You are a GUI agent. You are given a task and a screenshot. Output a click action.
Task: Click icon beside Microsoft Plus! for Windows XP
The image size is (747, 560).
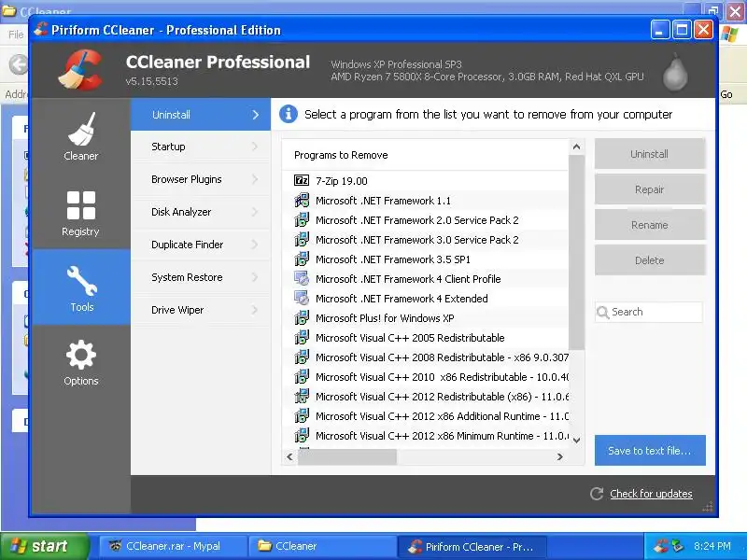click(x=302, y=317)
